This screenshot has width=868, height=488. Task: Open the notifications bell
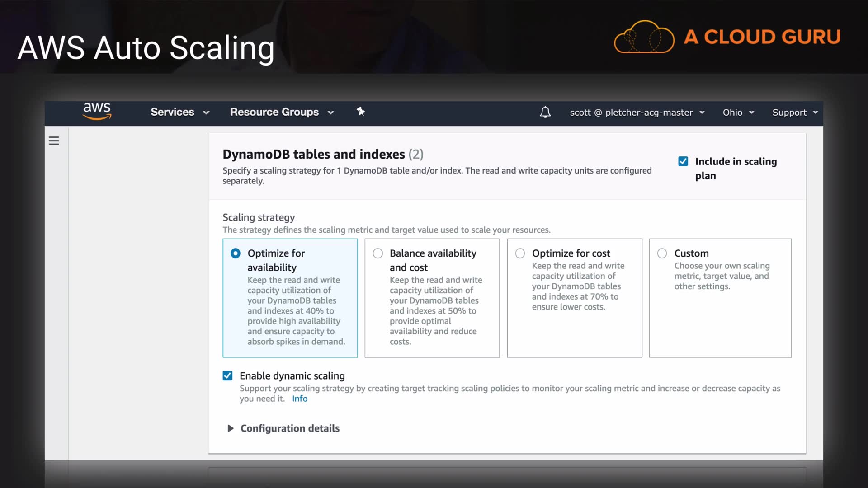tap(545, 112)
